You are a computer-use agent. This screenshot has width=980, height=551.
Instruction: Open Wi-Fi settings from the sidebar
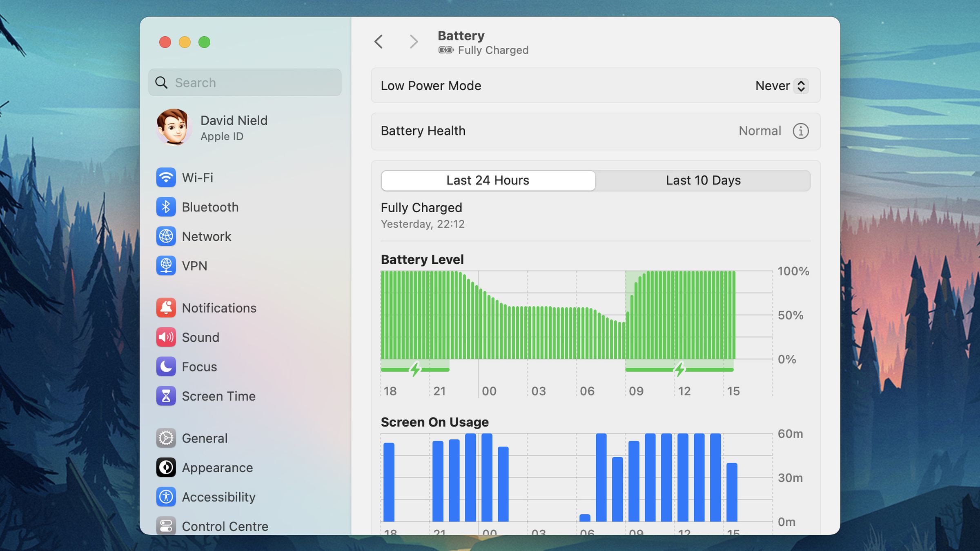197,178
